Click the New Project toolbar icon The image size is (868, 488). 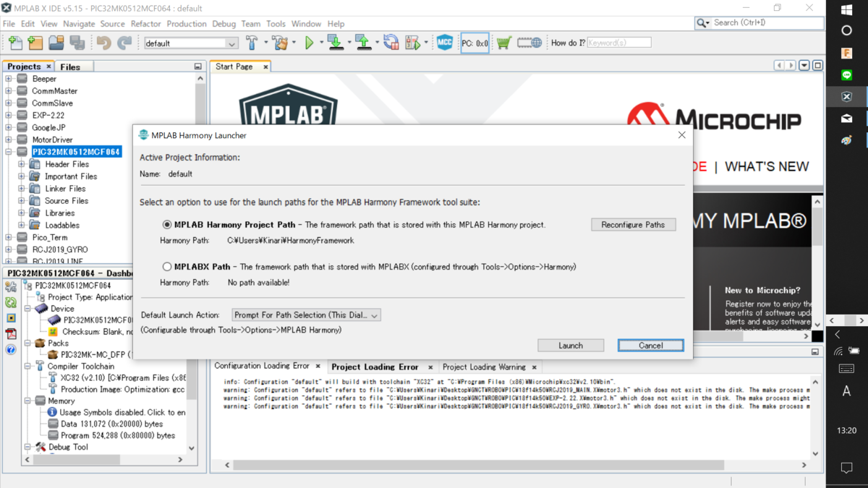(35, 43)
